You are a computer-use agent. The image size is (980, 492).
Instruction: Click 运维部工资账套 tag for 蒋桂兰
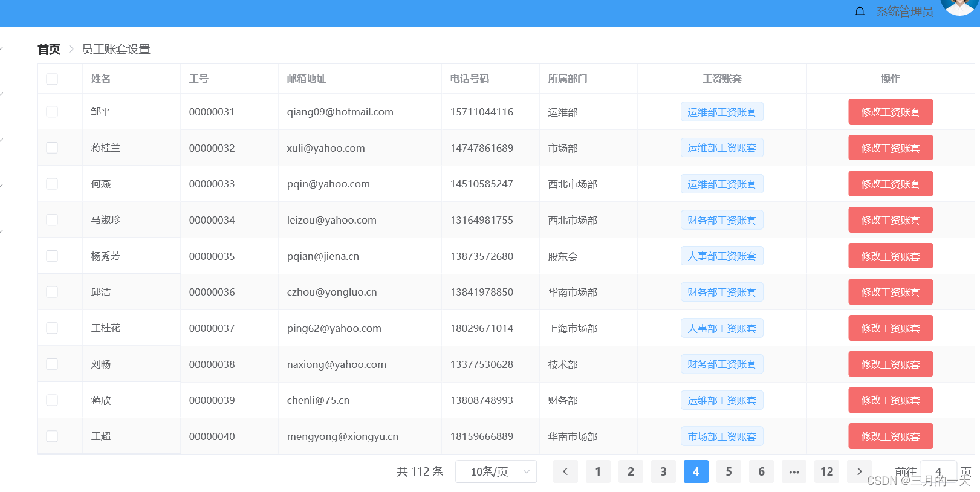(x=722, y=147)
